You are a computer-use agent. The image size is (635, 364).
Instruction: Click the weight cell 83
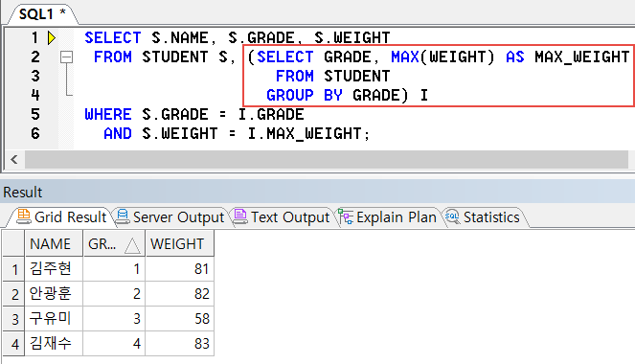click(x=179, y=344)
